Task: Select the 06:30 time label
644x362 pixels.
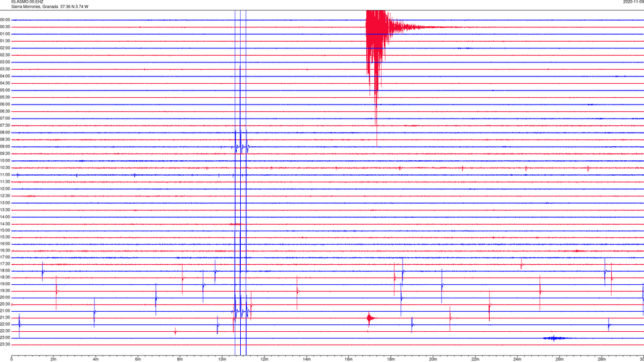Action: coord(5,111)
